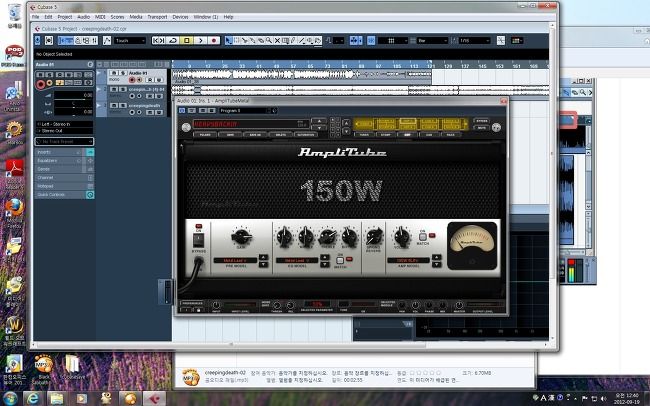Select the Object Selection arrow tool

coord(229,40)
